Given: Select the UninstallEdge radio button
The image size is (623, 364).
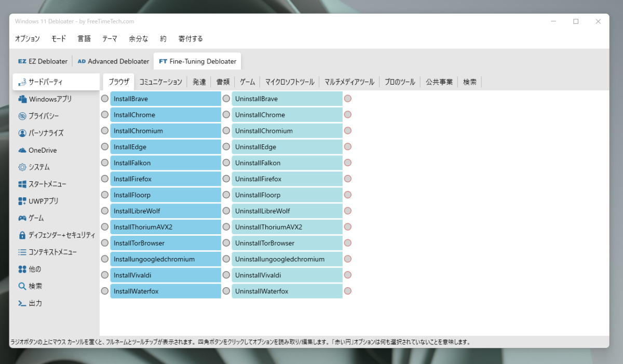Looking at the screenshot, I should tap(226, 147).
